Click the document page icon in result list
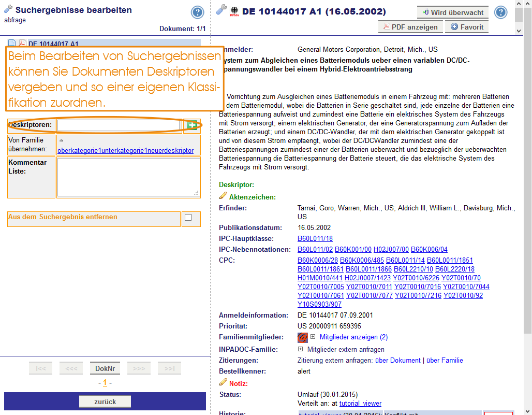 pos(12,43)
